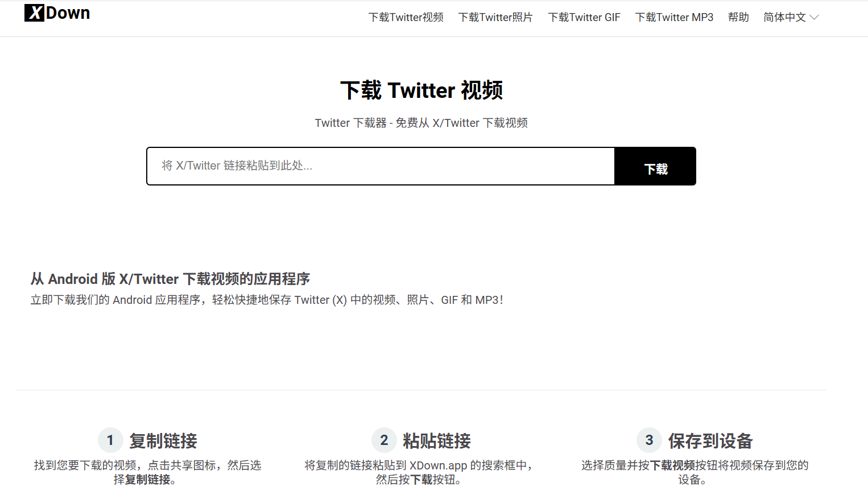This screenshot has width=868, height=499.
Task: Click the X/Twitter link input field
Action: [x=381, y=166]
